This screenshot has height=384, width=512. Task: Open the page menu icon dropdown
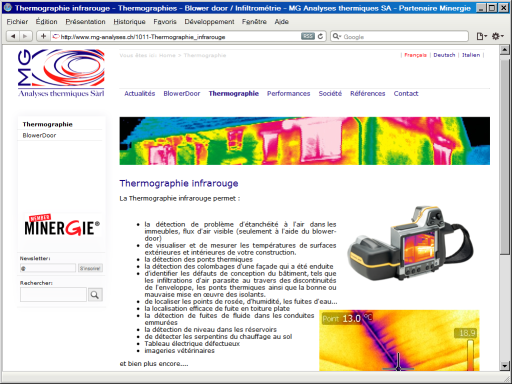[481, 36]
